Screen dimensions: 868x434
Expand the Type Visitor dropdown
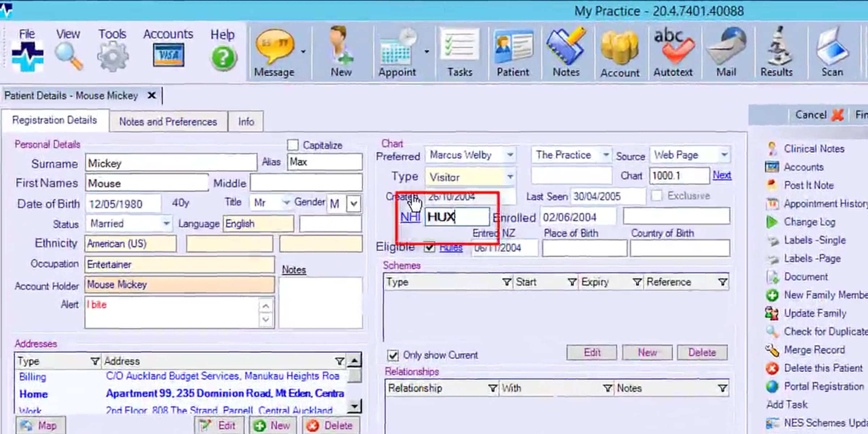[510, 177]
